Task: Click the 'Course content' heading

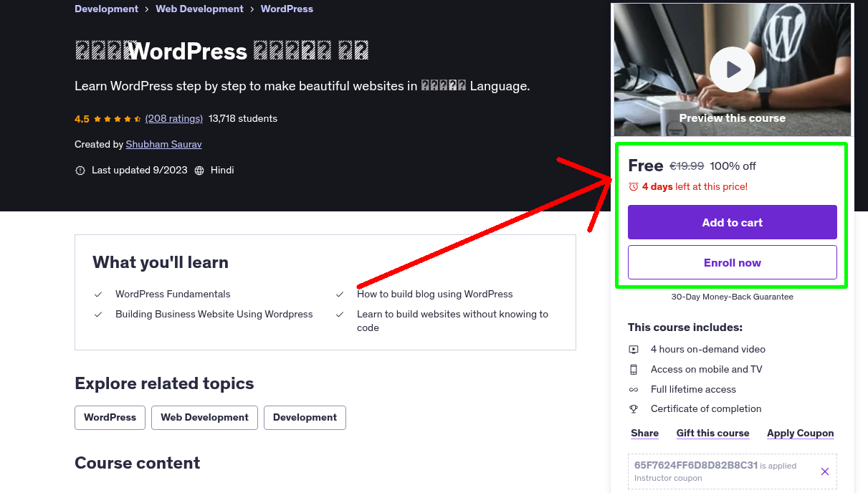Action: [x=138, y=463]
